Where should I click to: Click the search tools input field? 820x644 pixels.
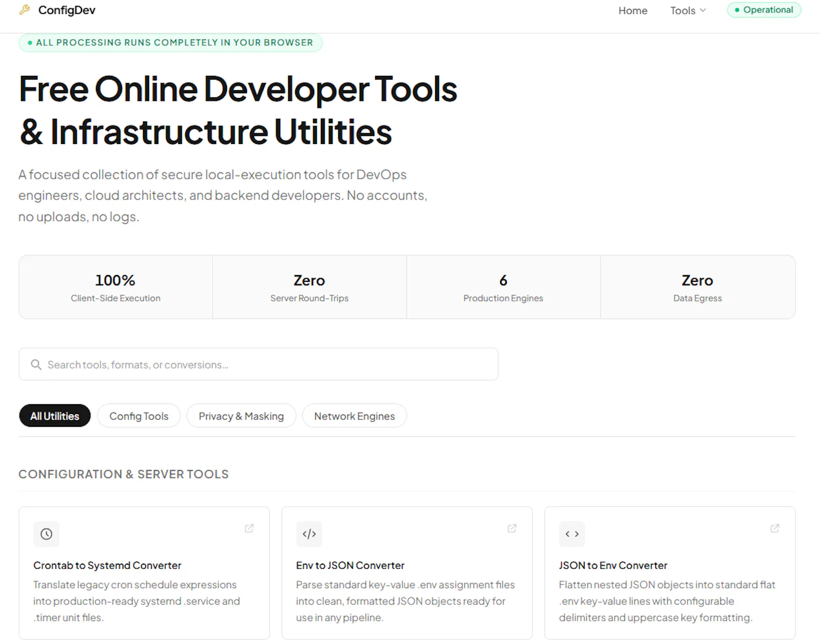[x=258, y=364]
